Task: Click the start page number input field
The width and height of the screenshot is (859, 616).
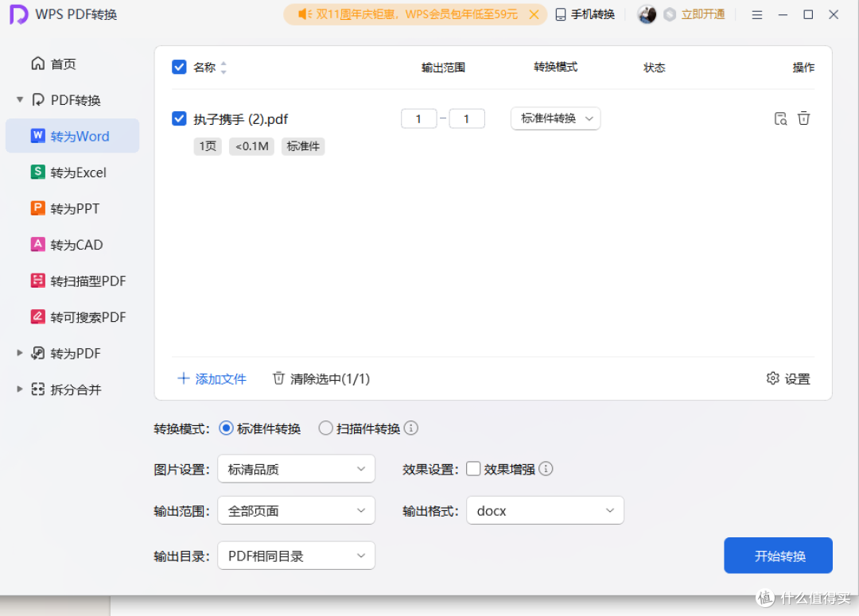Action: pos(418,119)
